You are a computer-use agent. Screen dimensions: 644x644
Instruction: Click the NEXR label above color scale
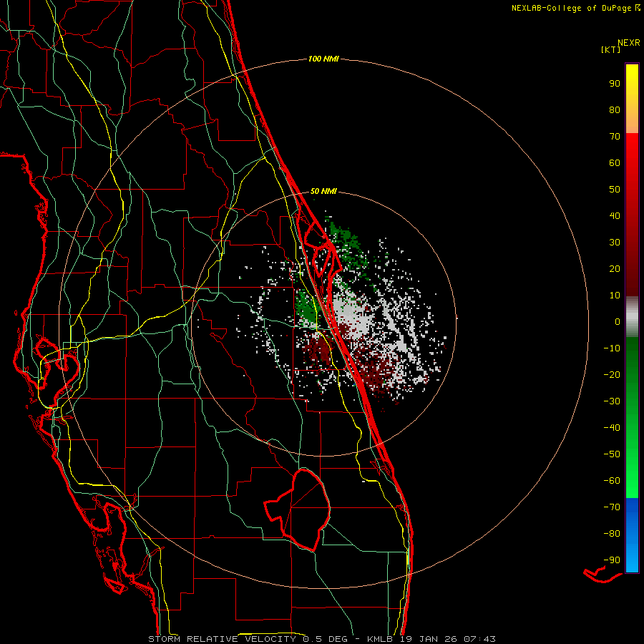pos(629,43)
